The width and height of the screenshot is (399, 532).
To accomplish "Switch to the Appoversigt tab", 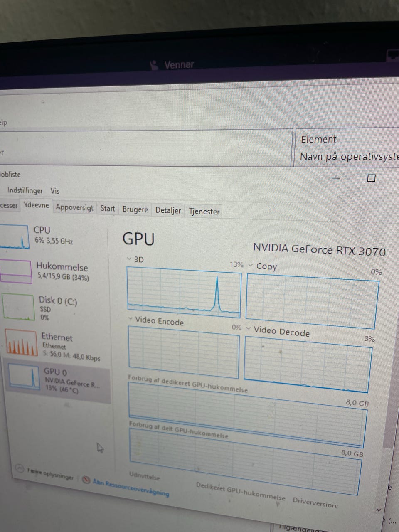I will [x=74, y=207].
